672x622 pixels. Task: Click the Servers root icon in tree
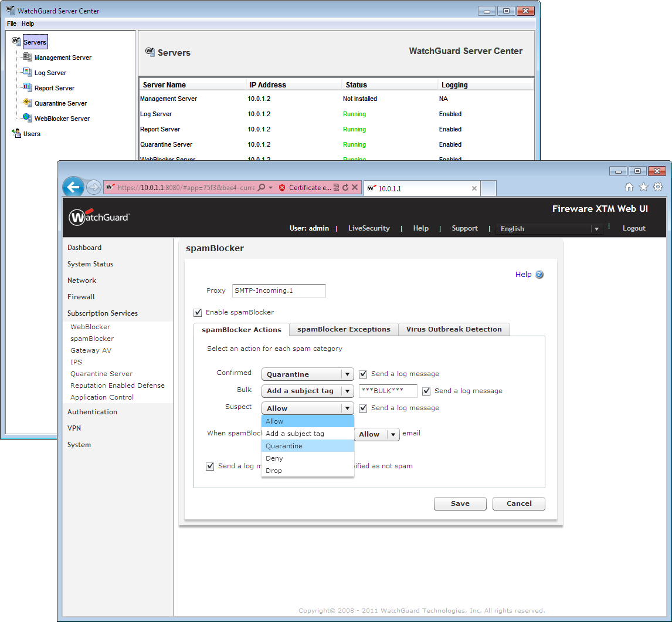16,41
